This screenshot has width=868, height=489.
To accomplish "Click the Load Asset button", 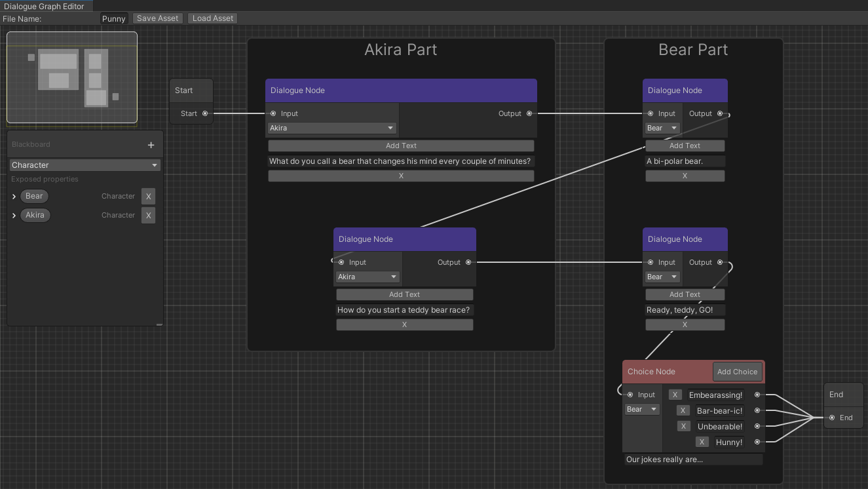I will coord(212,18).
